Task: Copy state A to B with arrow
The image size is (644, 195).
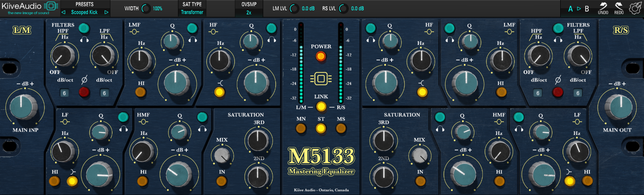Action: point(579,9)
